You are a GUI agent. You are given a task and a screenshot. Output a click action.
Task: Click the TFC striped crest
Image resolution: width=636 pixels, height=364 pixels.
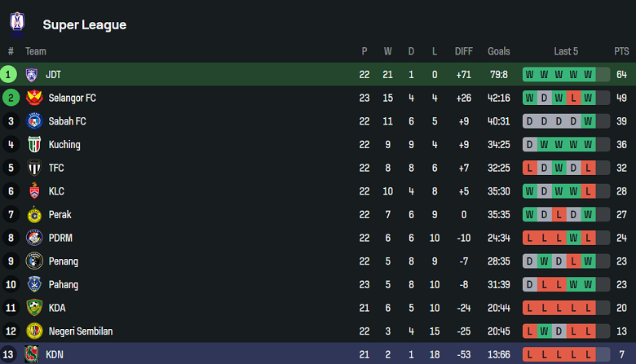(34, 168)
